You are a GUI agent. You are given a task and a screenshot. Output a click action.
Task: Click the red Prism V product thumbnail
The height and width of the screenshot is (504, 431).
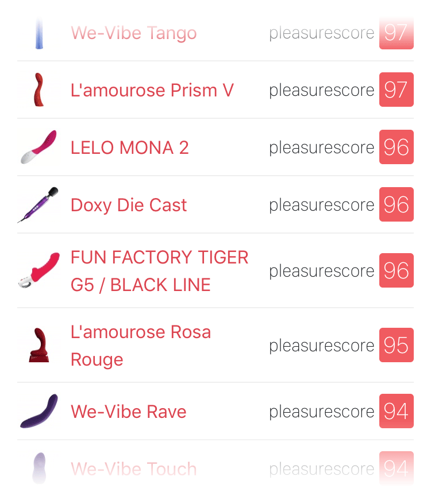pos(39,90)
